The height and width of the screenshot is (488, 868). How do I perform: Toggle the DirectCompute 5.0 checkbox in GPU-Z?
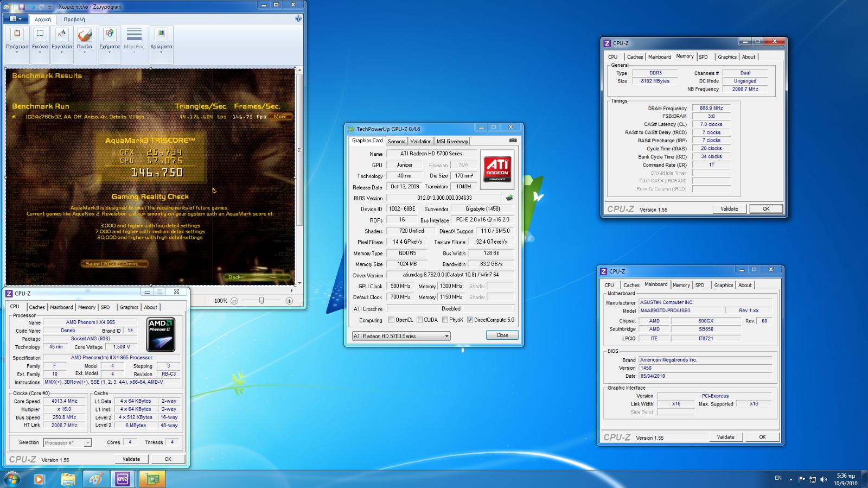tap(470, 320)
